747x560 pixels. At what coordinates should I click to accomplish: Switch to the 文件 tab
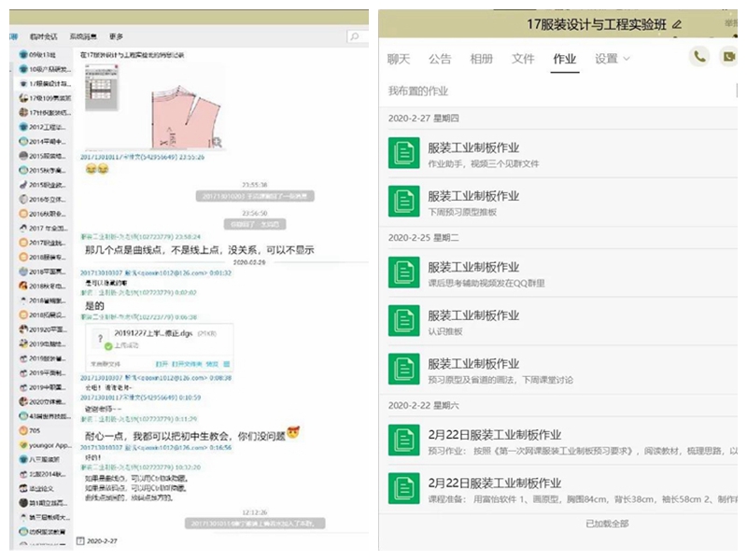[x=523, y=59]
